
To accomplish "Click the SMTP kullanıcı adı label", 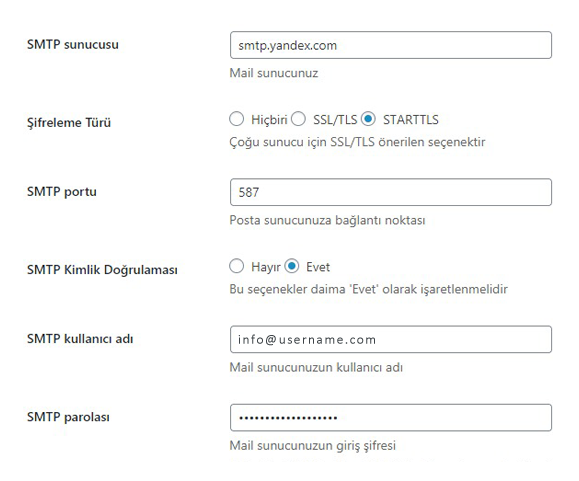I will pyautogui.click(x=80, y=339).
